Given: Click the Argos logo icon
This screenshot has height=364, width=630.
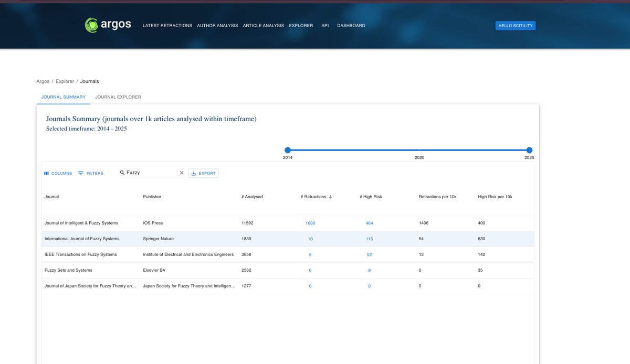Looking at the screenshot, I should 91,25.
